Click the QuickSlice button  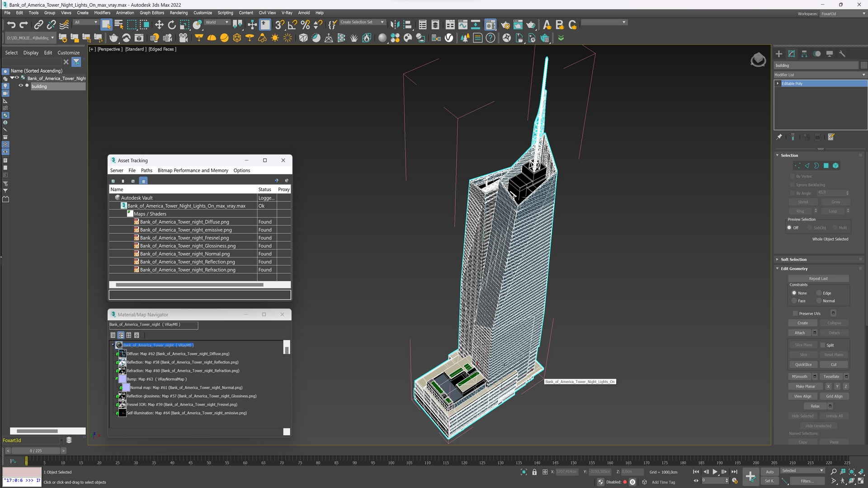(x=803, y=365)
